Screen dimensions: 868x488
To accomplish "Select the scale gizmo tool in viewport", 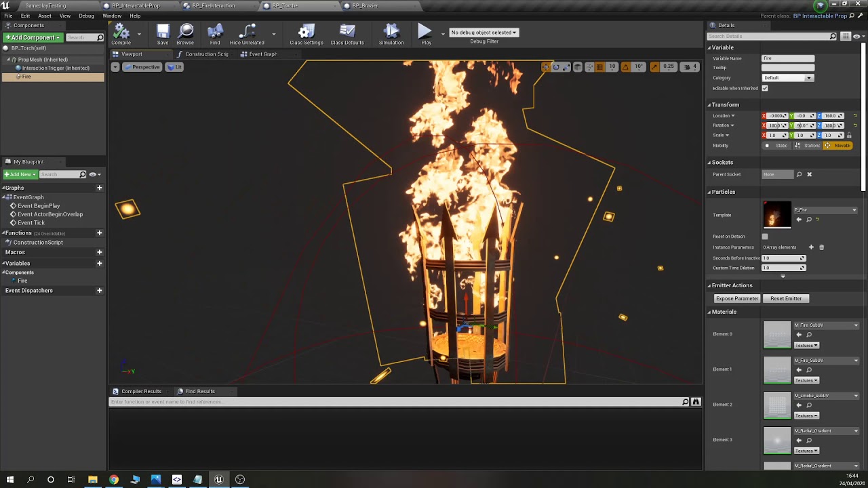I will pos(567,66).
